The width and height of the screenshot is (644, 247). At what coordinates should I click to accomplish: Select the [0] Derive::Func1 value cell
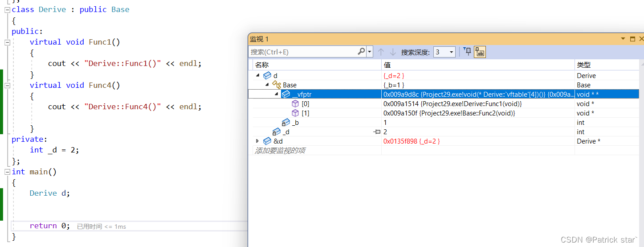click(x=478, y=103)
